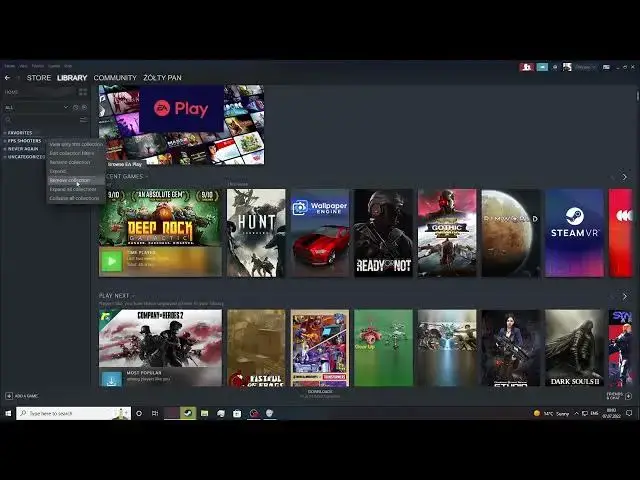Screen dimensions: 640x480
Task: Open Downloads at the bottom bar
Action: coord(320,393)
